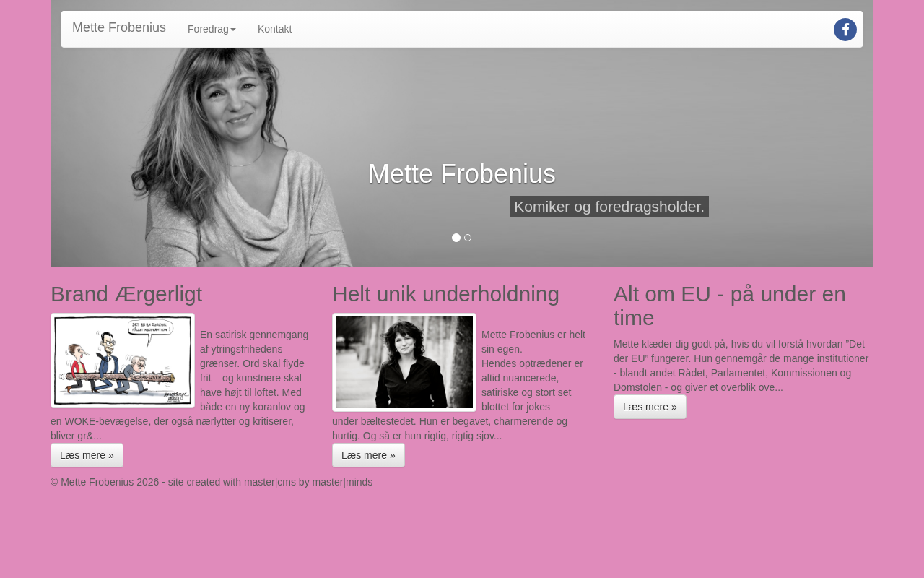Open the Kontakt menu item
Screen dimensions: 924x578
coord(274,29)
